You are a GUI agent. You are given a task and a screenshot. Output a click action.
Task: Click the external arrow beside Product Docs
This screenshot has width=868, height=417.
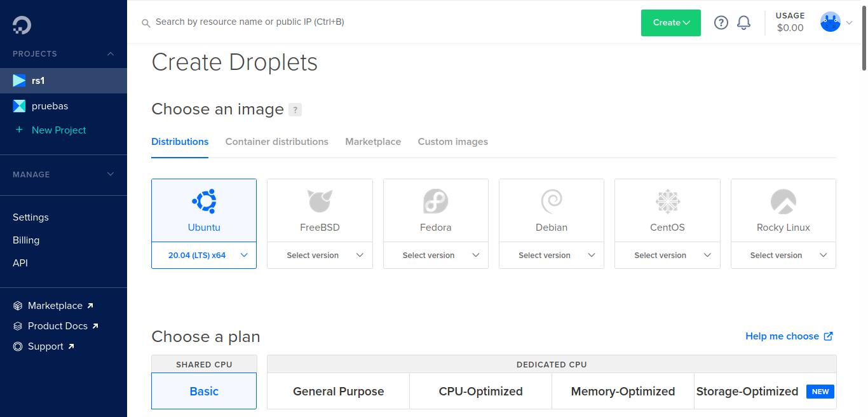pos(95,326)
